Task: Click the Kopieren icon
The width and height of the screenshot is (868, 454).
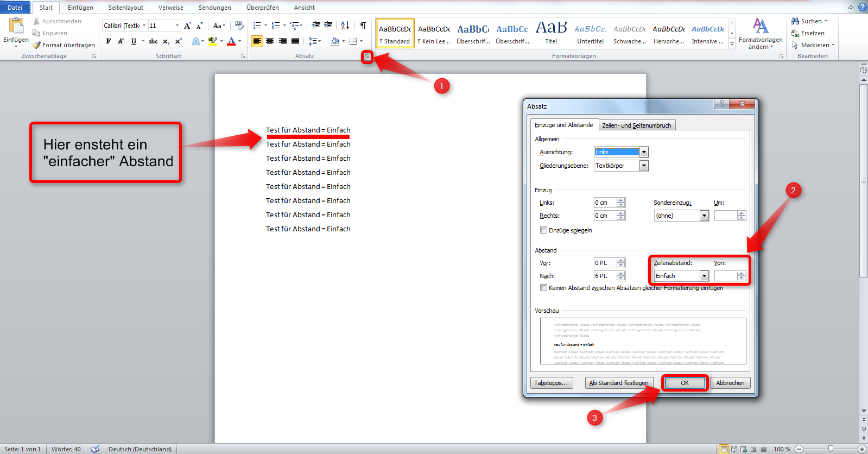Action: click(36, 33)
